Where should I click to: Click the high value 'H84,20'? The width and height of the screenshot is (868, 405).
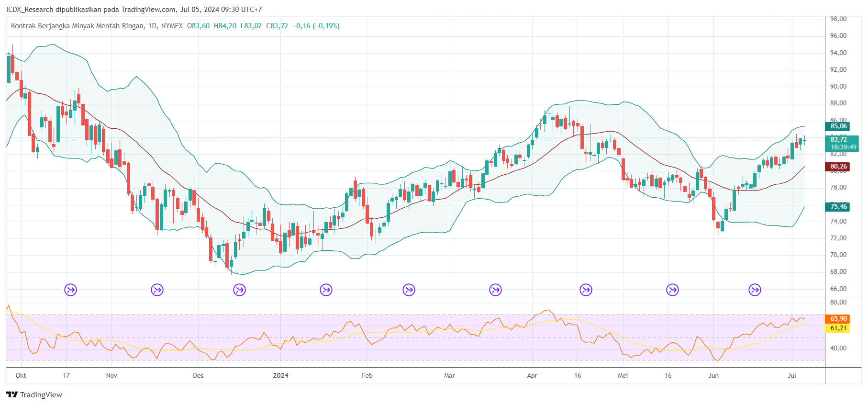225,26
